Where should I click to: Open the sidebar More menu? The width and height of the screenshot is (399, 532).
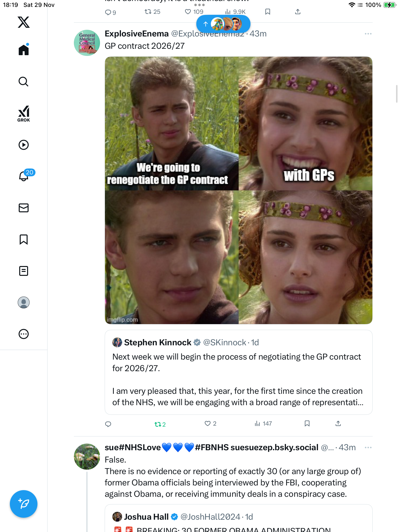(24, 334)
